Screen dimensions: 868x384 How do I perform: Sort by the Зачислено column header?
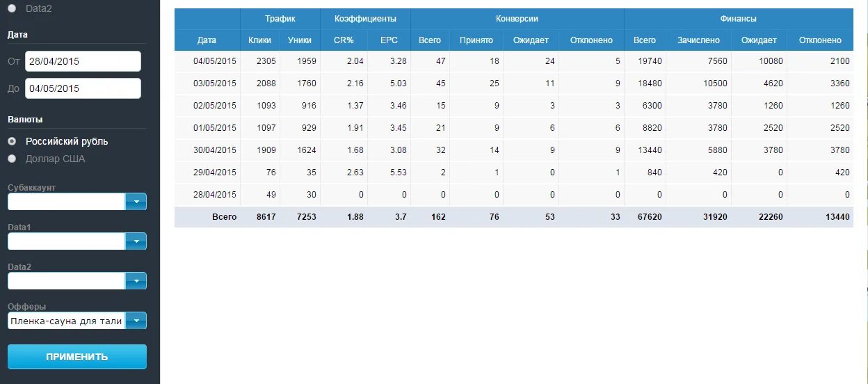point(698,40)
